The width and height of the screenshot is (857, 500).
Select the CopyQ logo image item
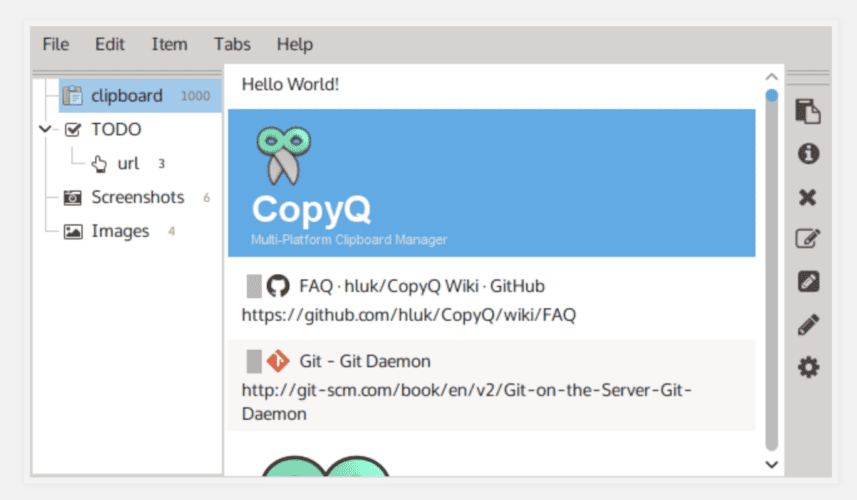pyautogui.click(x=492, y=183)
